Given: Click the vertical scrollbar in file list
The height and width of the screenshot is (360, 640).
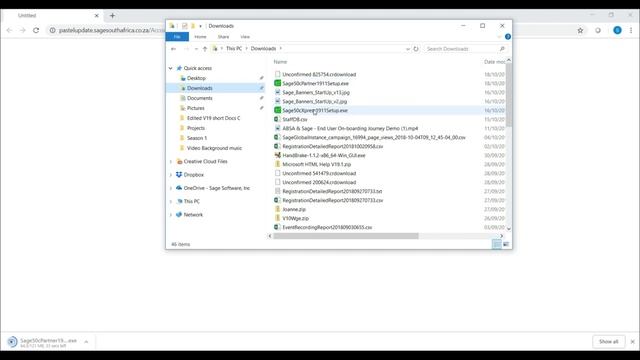Looking at the screenshot, I should [x=509, y=95].
